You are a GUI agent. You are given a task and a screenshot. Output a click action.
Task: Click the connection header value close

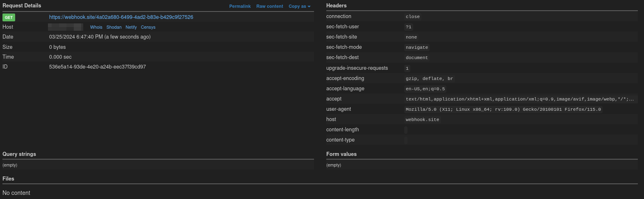(412, 17)
